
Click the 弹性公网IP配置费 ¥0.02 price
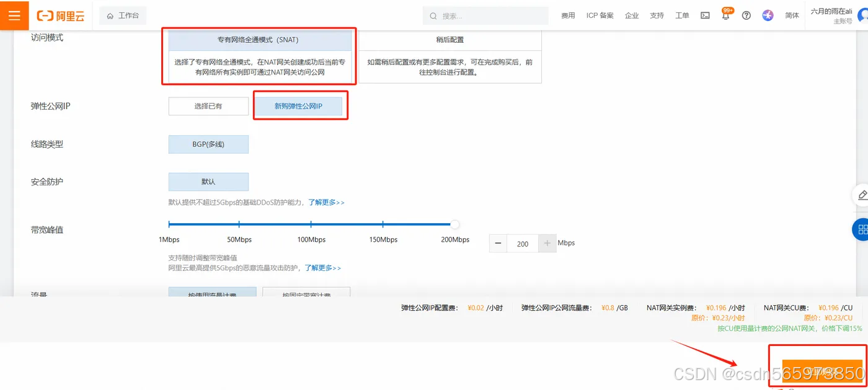pyautogui.click(x=485, y=308)
